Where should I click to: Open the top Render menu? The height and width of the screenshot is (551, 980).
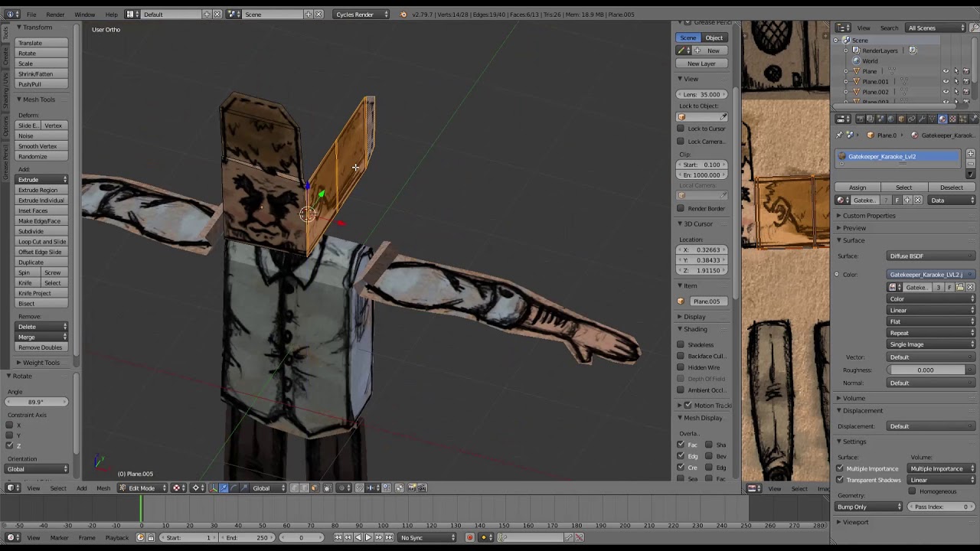55,15
